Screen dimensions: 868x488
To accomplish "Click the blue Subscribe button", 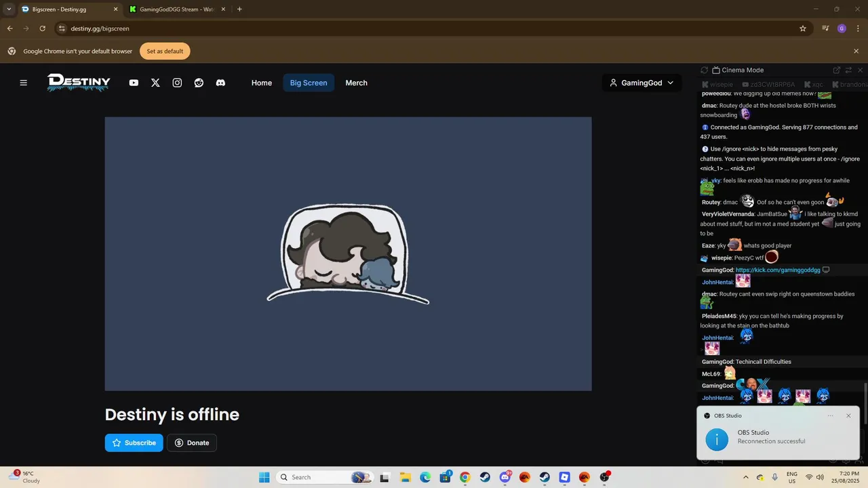I will pos(134,443).
